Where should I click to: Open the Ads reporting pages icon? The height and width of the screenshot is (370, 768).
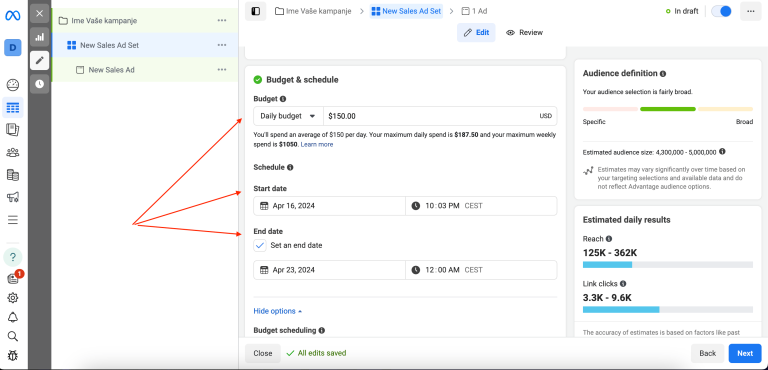tap(13, 129)
